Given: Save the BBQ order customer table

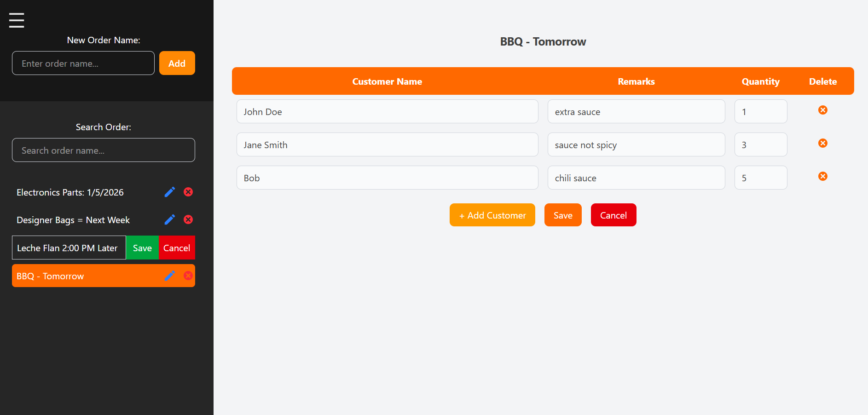Looking at the screenshot, I should [563, 215].
